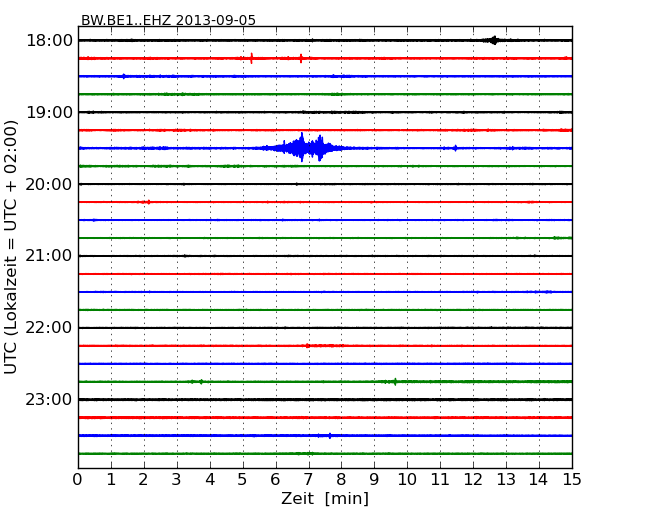Screen dimensions: 650x520
Task: Click the x-axis tick label 8
Action: click(x=341, y=479)
